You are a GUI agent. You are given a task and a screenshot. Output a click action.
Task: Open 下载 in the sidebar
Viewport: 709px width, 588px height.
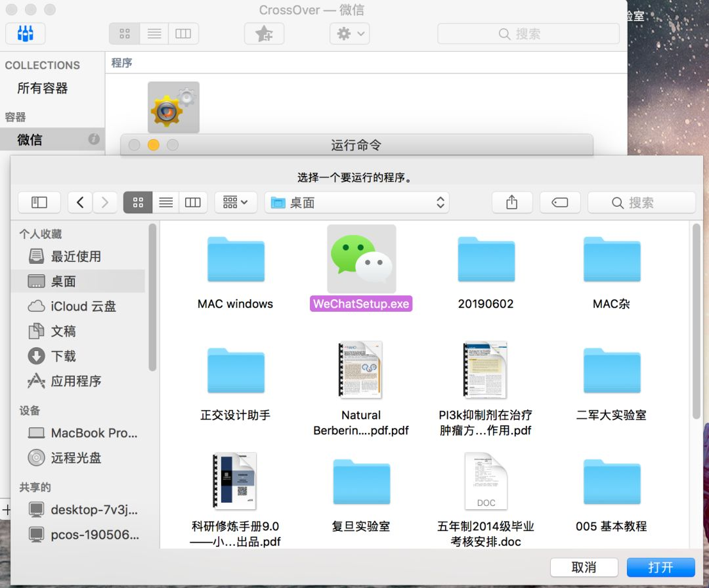(x=77, y=356)
